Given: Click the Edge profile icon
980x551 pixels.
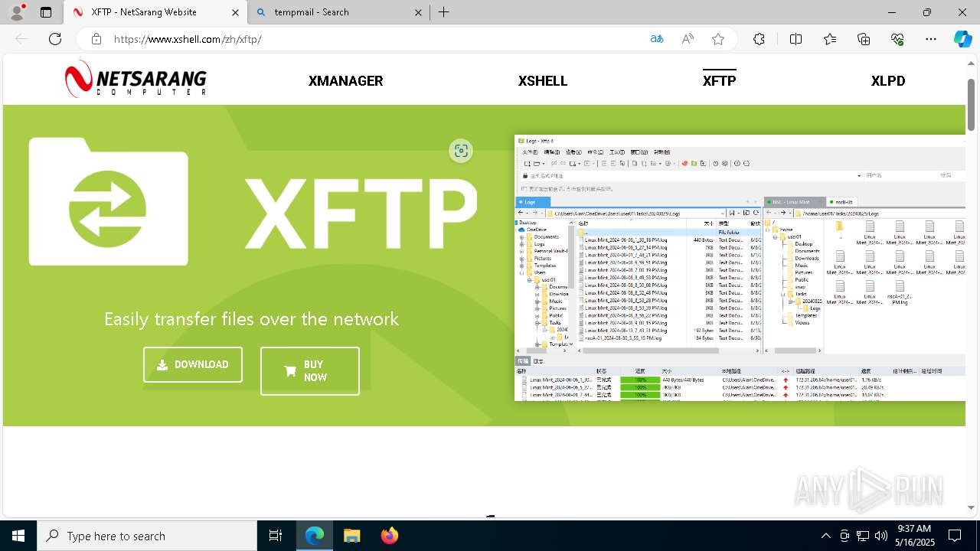Looking at the screenshot, I should pos(17,12).
